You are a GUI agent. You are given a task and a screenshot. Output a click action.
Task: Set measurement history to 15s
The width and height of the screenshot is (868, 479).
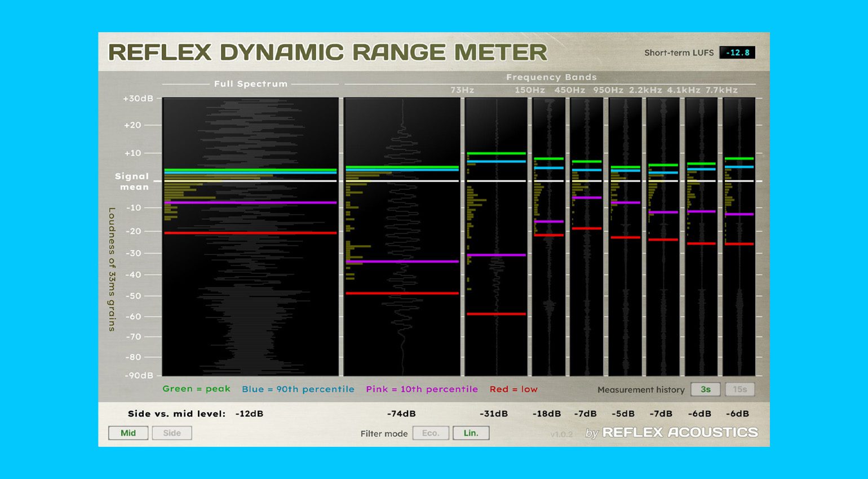[739, 389]
